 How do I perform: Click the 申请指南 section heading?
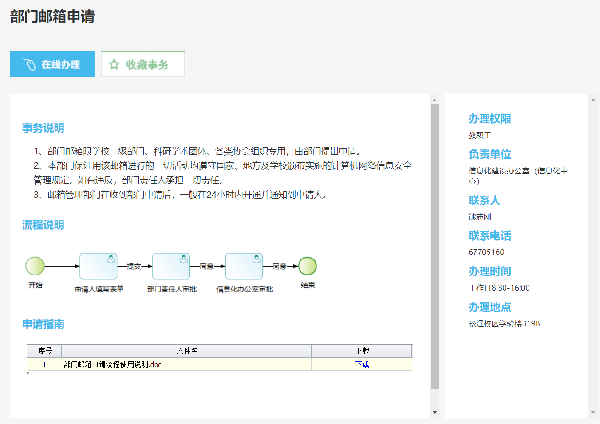click(43, 324)
